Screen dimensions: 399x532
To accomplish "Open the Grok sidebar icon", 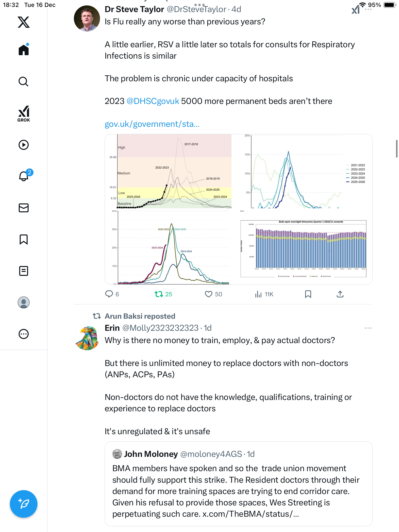I will [x=24, y=114].
